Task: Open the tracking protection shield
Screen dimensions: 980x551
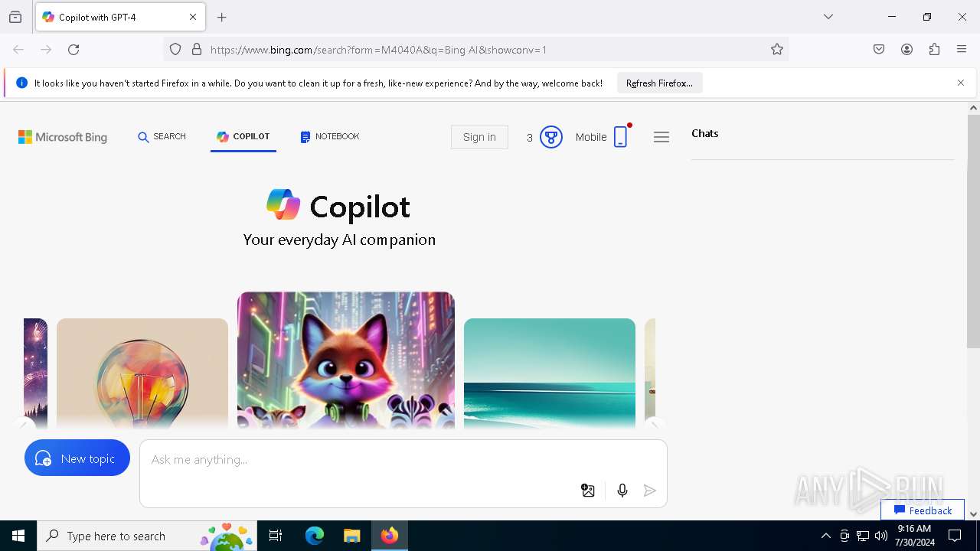Action: click(175, 50)
